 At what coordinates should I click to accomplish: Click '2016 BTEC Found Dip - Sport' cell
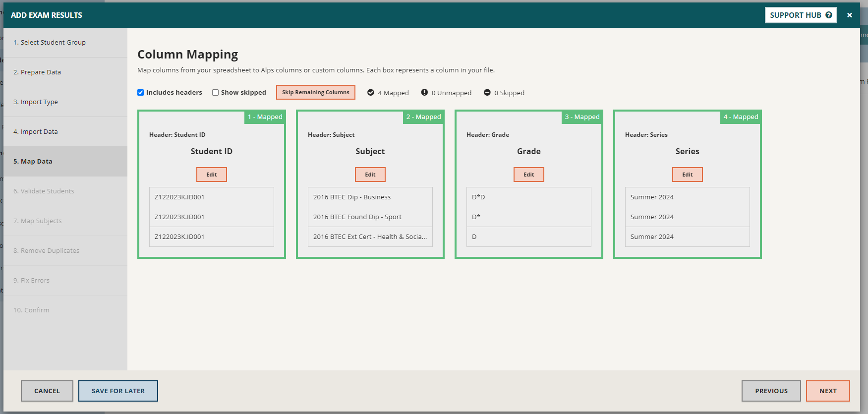coord(370,217)
